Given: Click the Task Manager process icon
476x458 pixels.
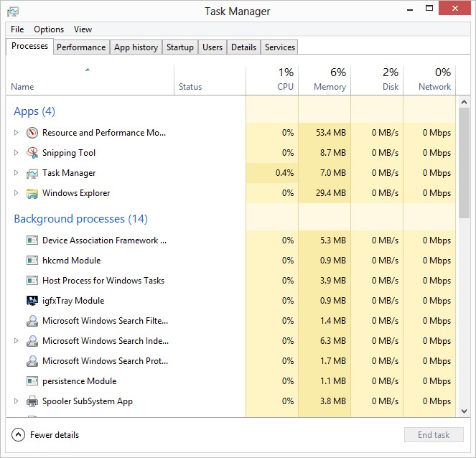Looking at the screenshot, I should point(32,173).
